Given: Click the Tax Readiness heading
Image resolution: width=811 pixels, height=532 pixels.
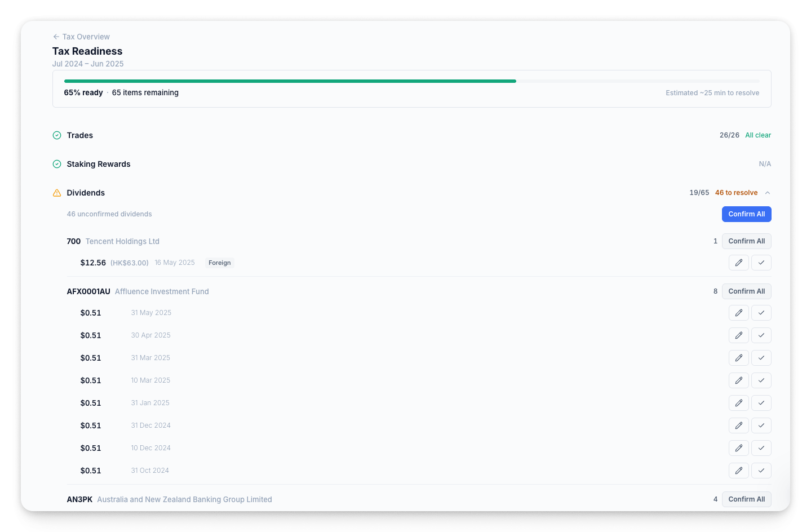Looking at the screenshot, I should (x=87, y=51).
